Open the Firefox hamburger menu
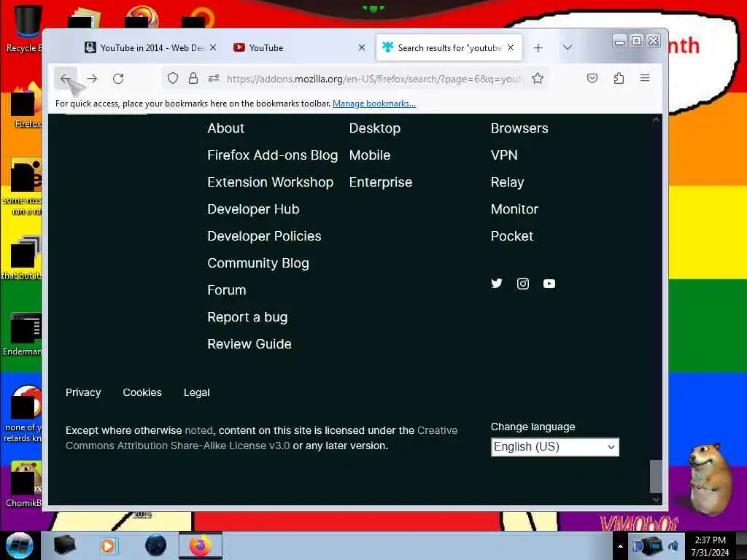 (645, 78)
